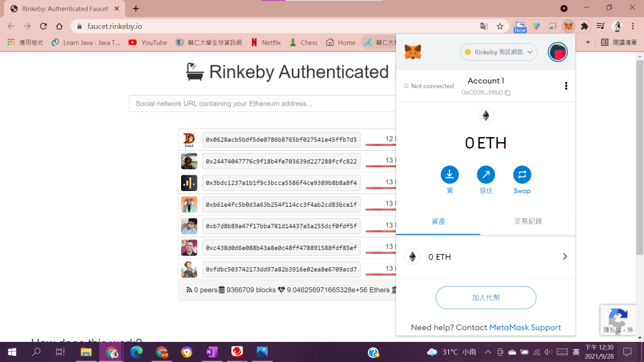Click the extension icon marked New
This screenshot has height=362, width=644.
pyautogui.click(x=520, y=27)
